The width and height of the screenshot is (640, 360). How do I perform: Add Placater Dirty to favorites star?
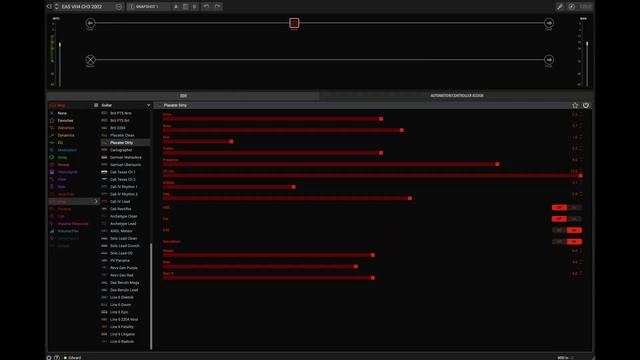[575, 105]
